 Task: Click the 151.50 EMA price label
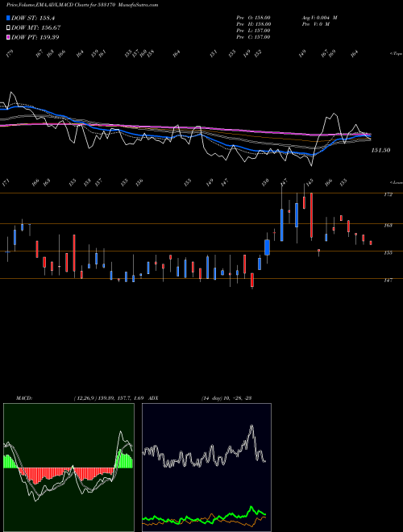[380, 150]
